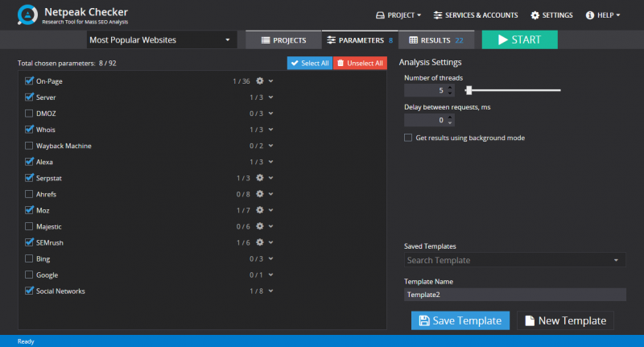Enable the DMOZ checkbox
644x347 pixels.
click(29, 114)
